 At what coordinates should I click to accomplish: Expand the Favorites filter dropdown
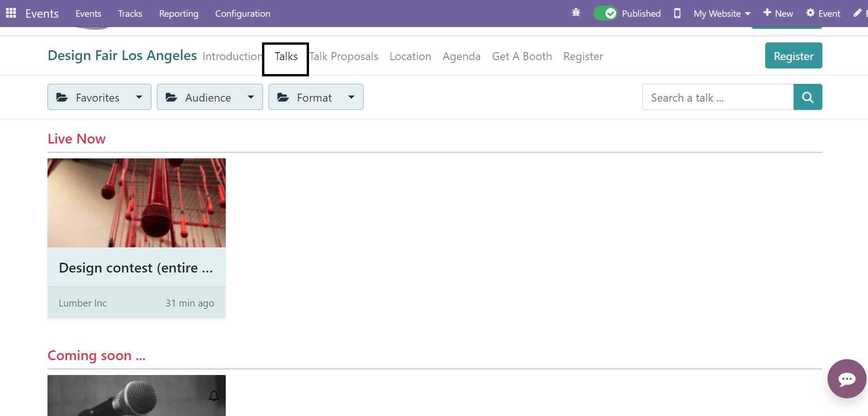pos(99,97)
